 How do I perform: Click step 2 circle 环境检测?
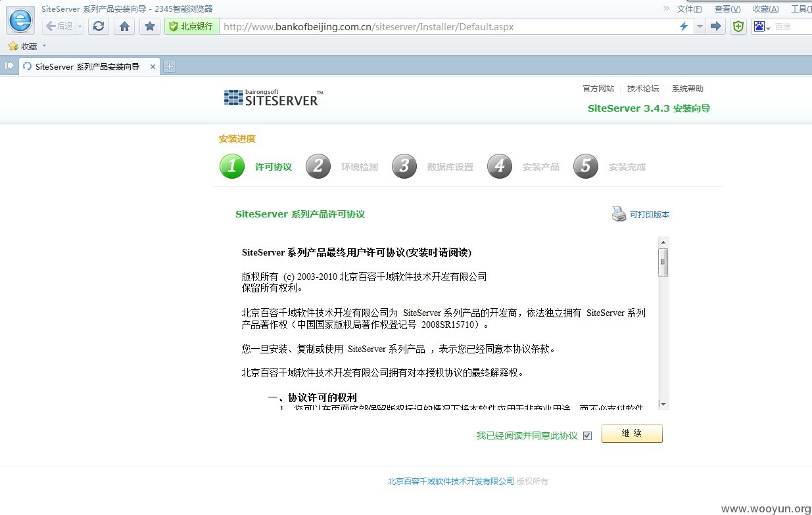318,166
